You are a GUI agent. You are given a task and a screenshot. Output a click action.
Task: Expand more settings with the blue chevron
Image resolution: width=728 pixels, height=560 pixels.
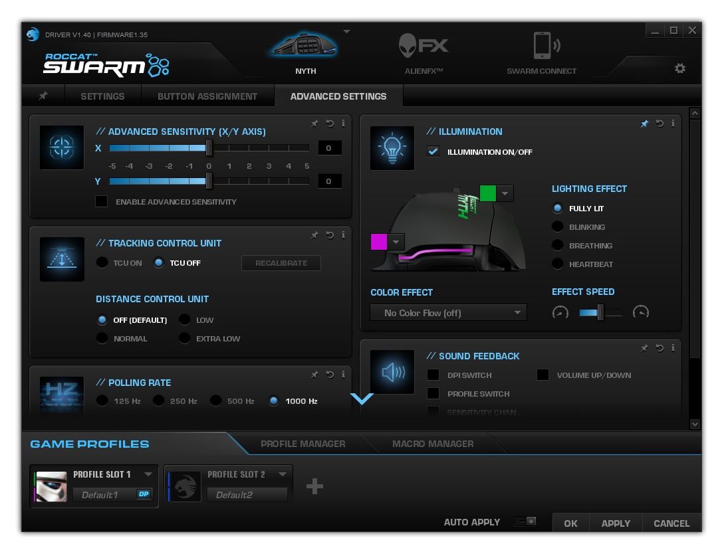pyautogui.click(x=362, y=399)
